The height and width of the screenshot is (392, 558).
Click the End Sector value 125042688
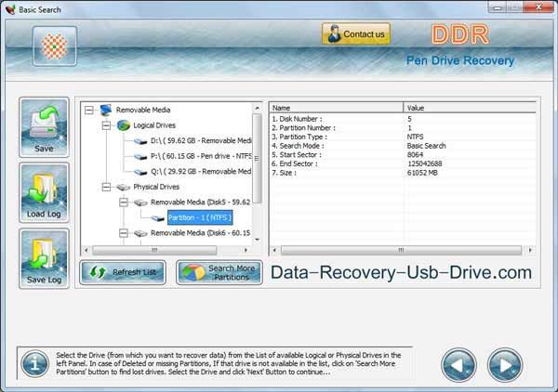click(x=425, y=163)
